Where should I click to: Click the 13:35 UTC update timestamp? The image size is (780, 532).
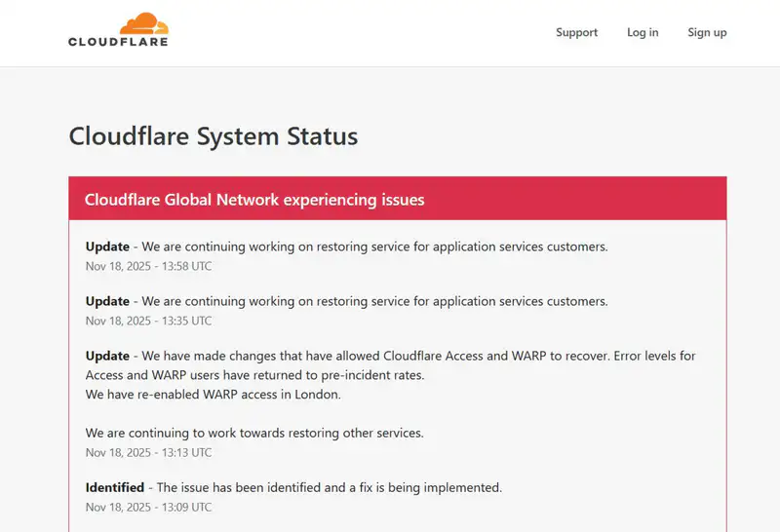click(x=148, y=321)
